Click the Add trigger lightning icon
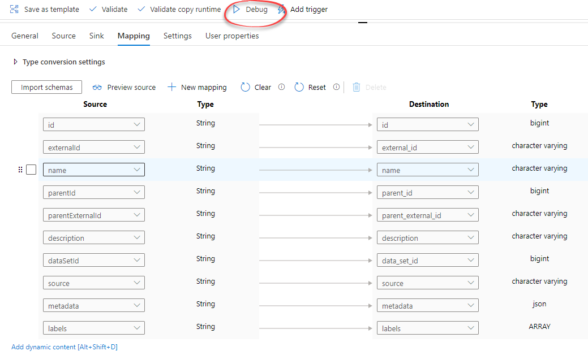588x364 pixels. [282, 10]
